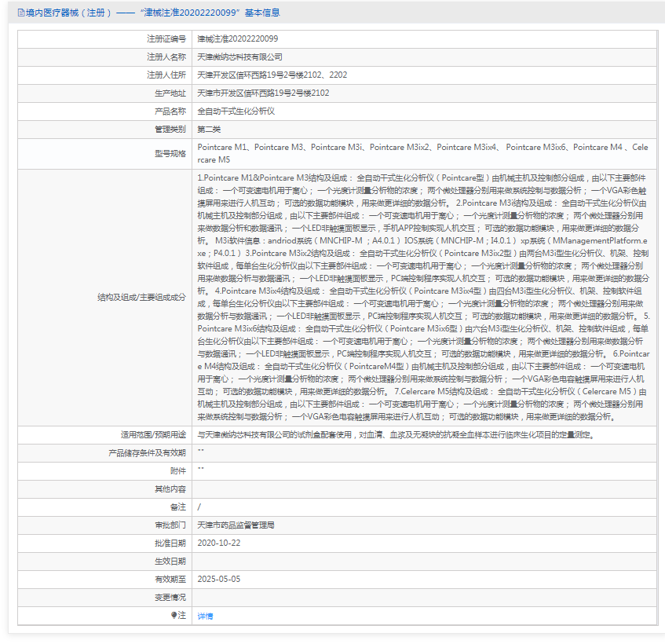
Task: Select registrant name 天津微纳芯科技有限公司
Action: click(240, 57)
